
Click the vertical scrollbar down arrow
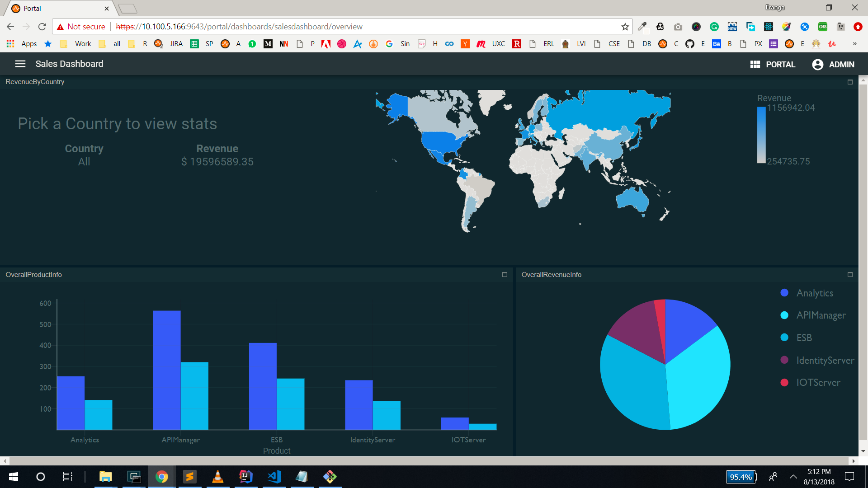[x=863, y=451]
